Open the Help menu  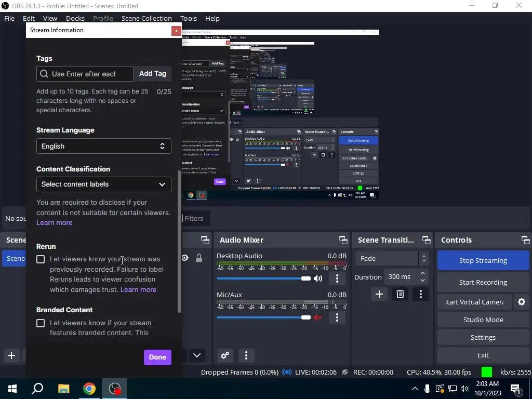click(x=212, y=18)
